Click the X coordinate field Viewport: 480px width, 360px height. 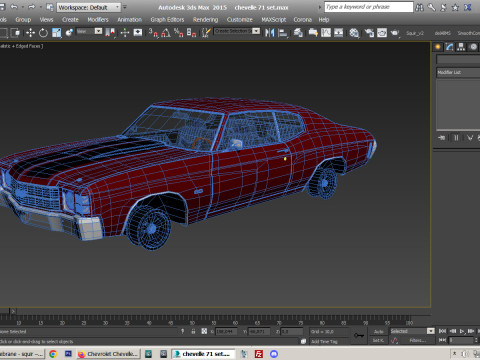[x=226, y=332]
